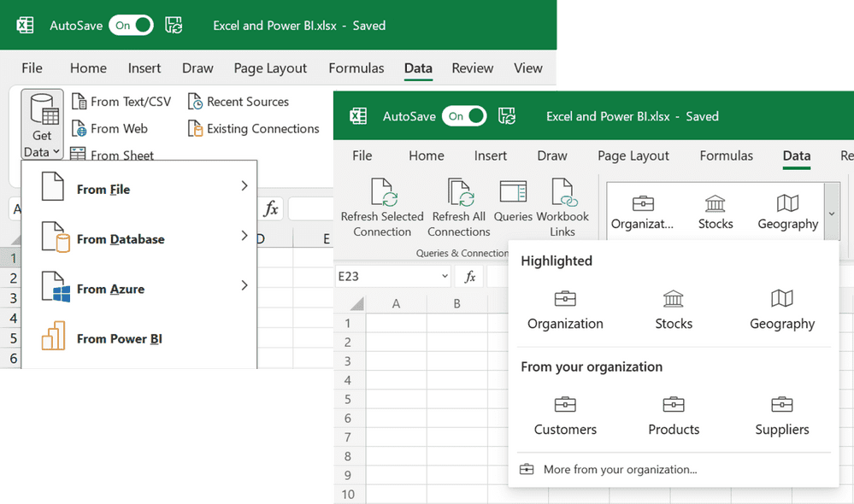Image resolution: width=854 pixels, height=504 pixels.
Task: Click the select-all corner in right window
Action: (x=356, y=304)
